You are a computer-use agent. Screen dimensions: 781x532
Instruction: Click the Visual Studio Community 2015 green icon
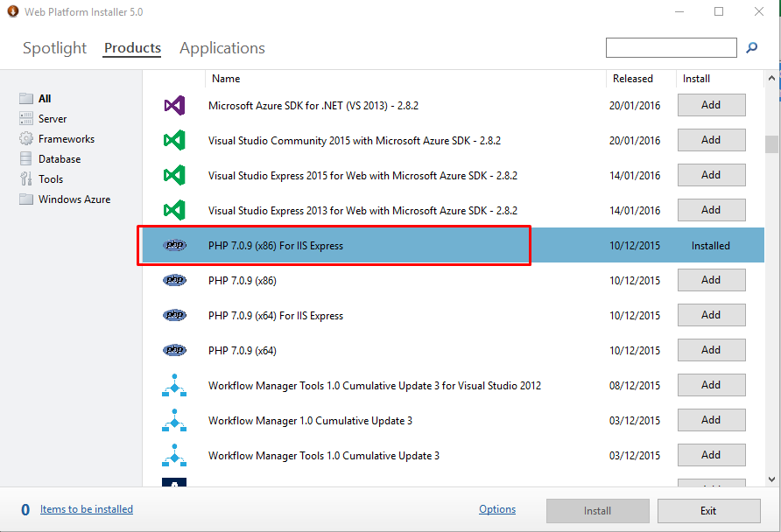click(174, 140)
